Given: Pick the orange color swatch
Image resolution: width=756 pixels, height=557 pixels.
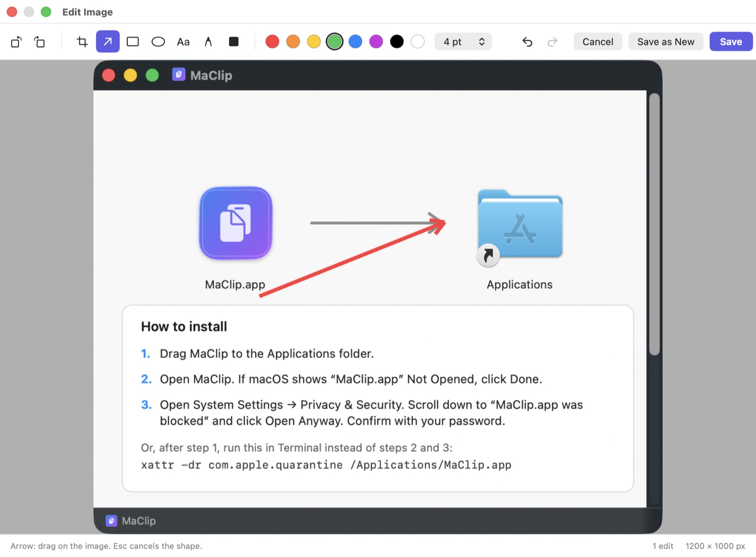Looking at the screenshot, I should pos(293,42).
